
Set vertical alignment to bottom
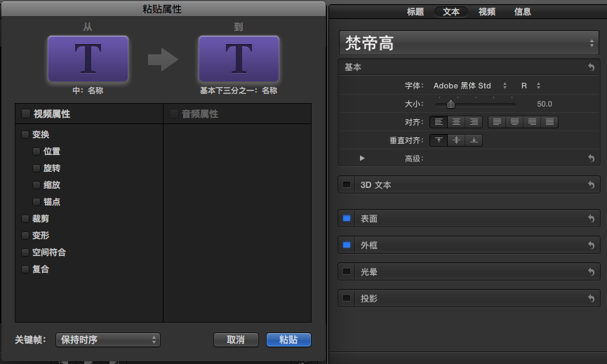click(474, 140)
